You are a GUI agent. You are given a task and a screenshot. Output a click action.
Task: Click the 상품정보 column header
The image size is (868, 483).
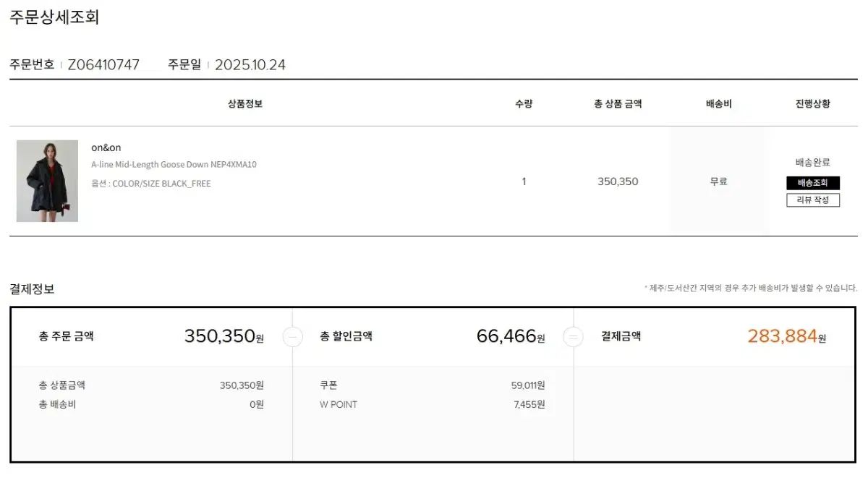click(245, 103)
